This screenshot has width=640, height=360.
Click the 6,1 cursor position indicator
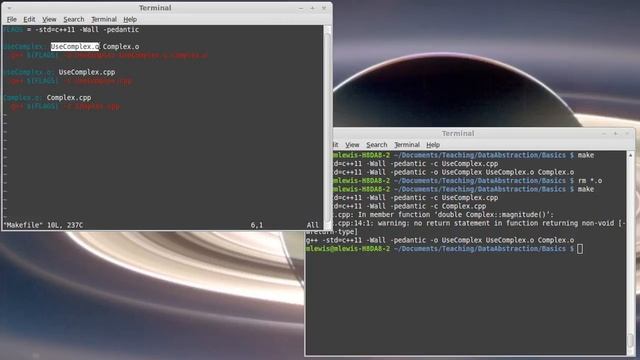257,225
